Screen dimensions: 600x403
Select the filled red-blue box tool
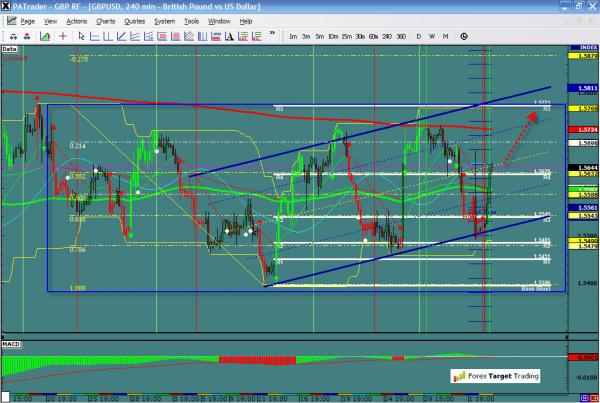coord(176,36)
